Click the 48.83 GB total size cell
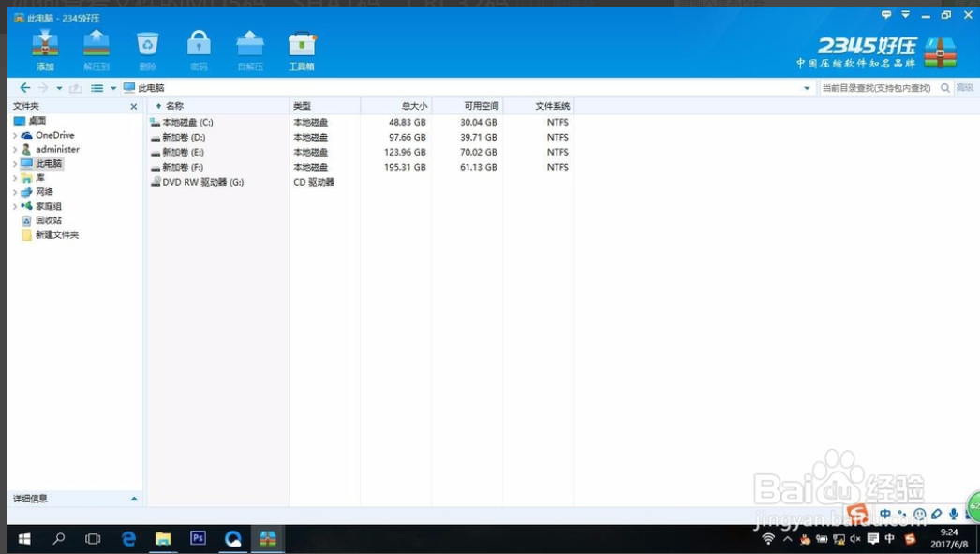The height and width of the screenshot is (554, 980). tap(407, 123)
